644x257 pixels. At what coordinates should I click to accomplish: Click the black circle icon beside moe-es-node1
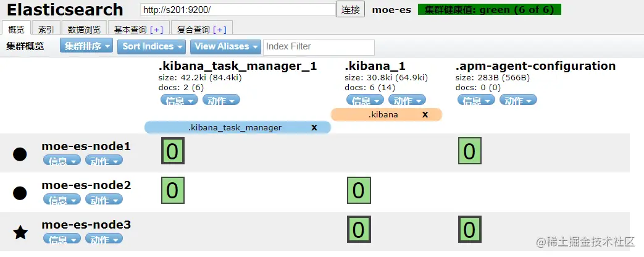click(x=20, y=154)
